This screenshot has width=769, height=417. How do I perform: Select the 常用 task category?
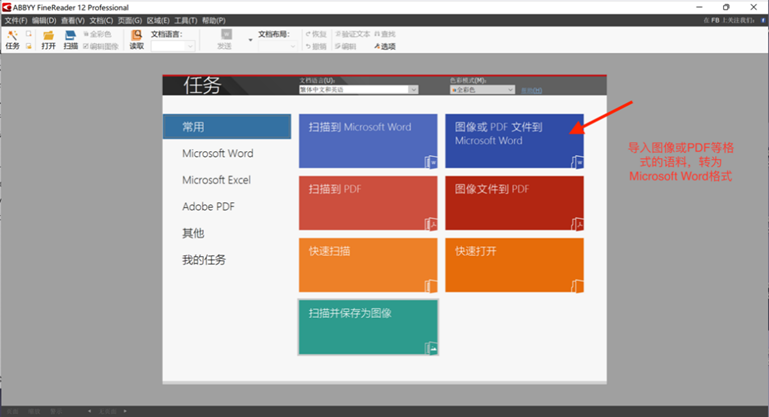pyautogui.click(x=227, y=127)
